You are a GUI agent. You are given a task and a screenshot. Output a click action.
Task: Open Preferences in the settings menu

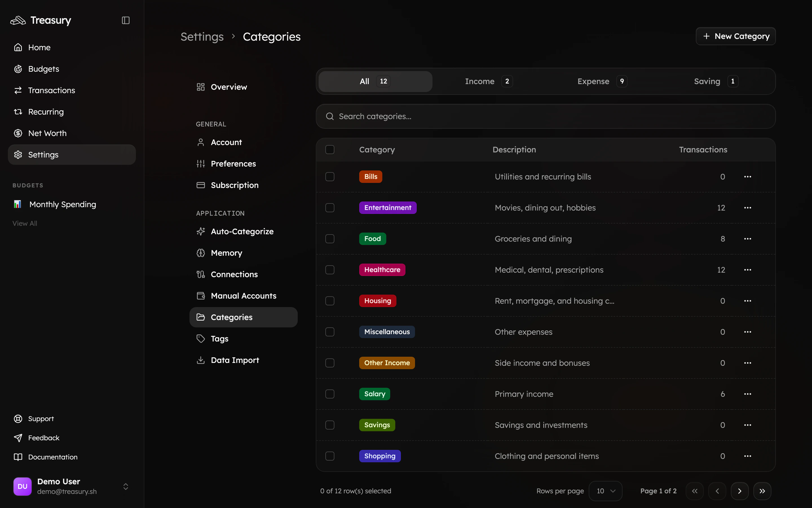pos(244,164)
